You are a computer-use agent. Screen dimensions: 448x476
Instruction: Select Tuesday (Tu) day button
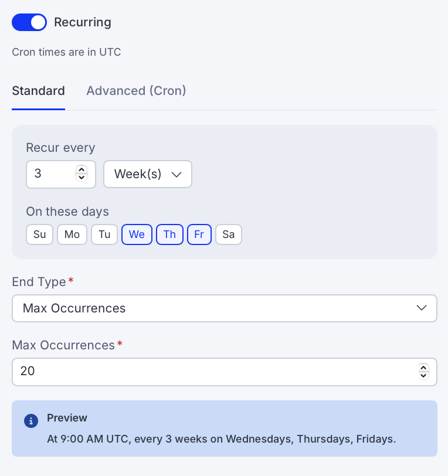tap(104, 234)
